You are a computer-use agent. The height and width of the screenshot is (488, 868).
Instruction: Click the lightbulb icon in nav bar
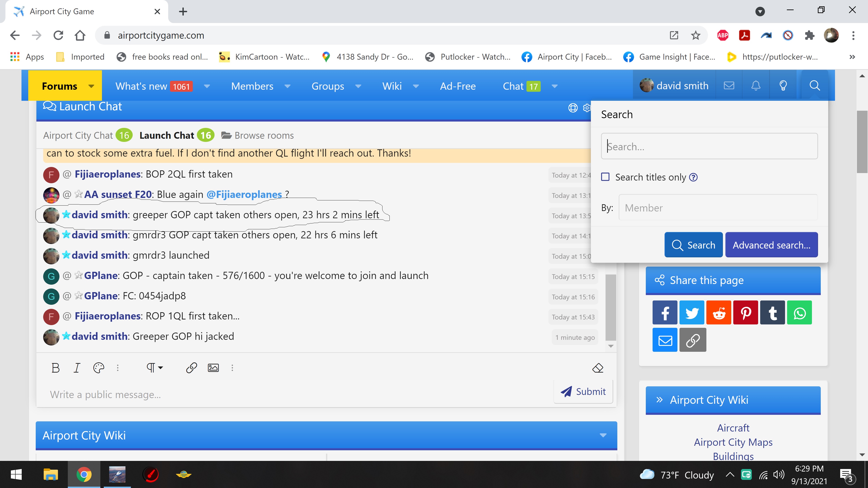(783, 86)
